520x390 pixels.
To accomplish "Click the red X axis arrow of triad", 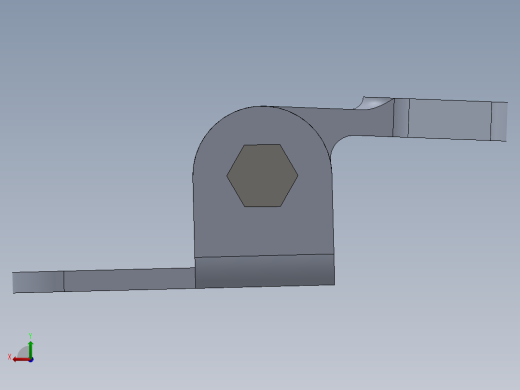I will pos(20,360).
